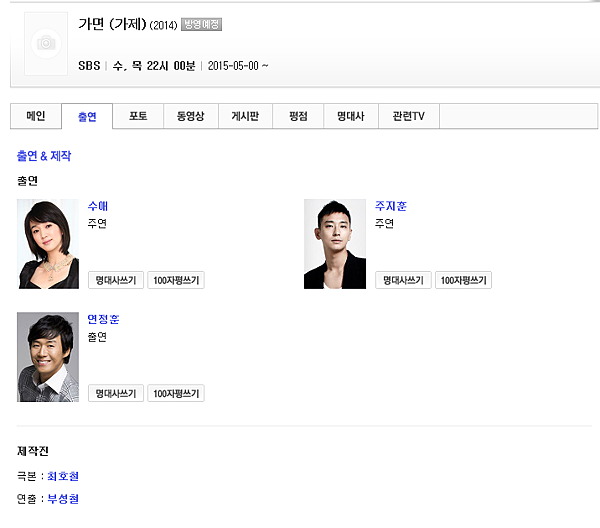Open the 평점 tab
600x528 pixels.
(x=298, y=116)
